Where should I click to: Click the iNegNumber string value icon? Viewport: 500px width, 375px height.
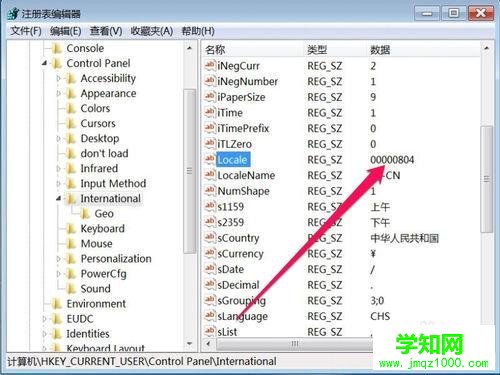point(209,81)
